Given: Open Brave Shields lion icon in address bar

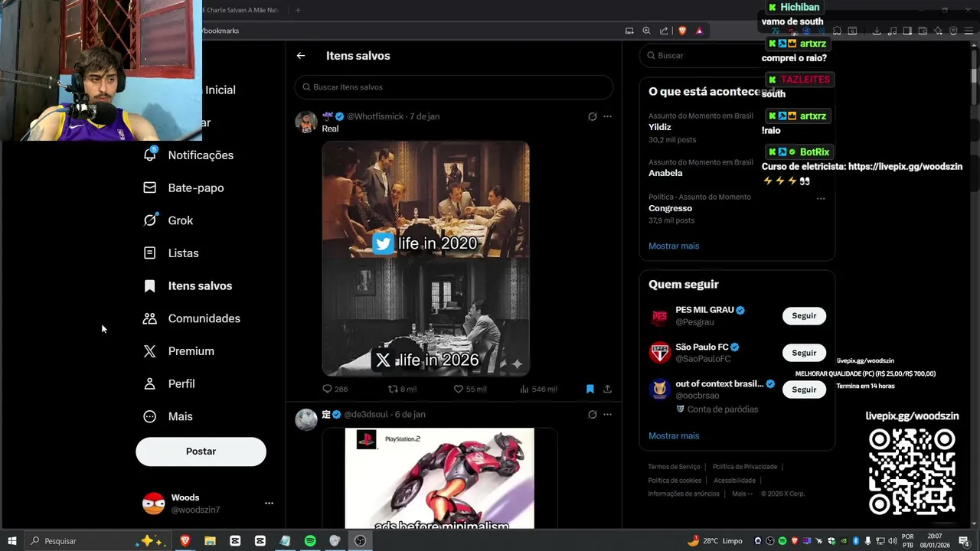Looking at the screenshot, I should click(x=682, y=31).
